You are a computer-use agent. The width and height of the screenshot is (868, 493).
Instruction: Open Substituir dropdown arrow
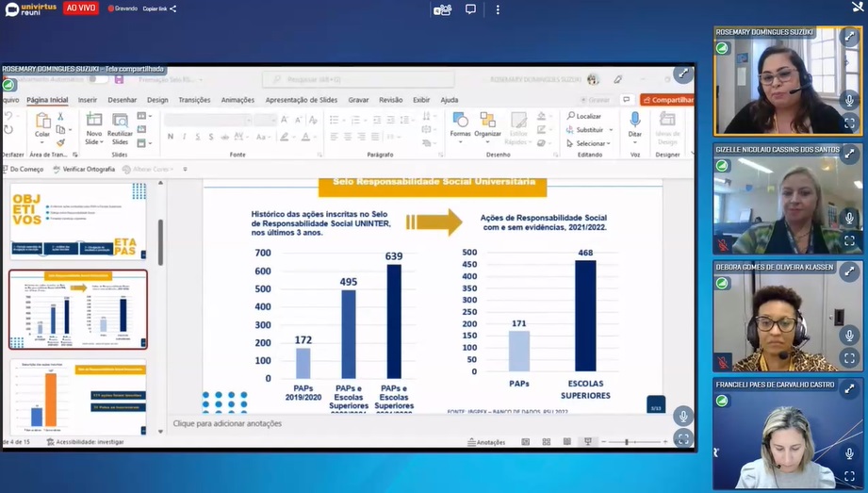pyautogui.click(x=611, y=130)
